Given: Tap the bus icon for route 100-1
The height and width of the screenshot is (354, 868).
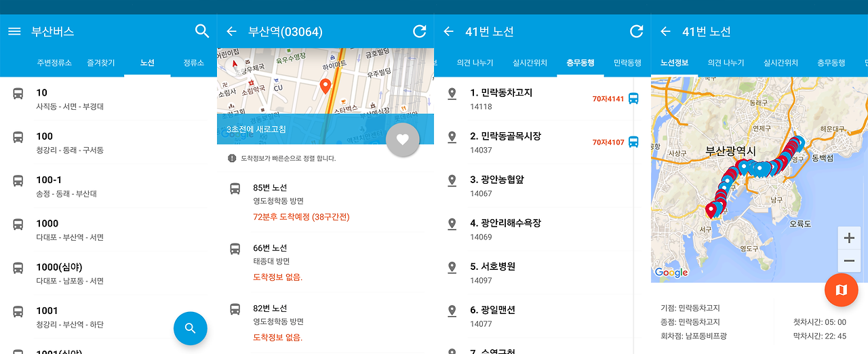Looking at the screenshot, I should [18, 180].
